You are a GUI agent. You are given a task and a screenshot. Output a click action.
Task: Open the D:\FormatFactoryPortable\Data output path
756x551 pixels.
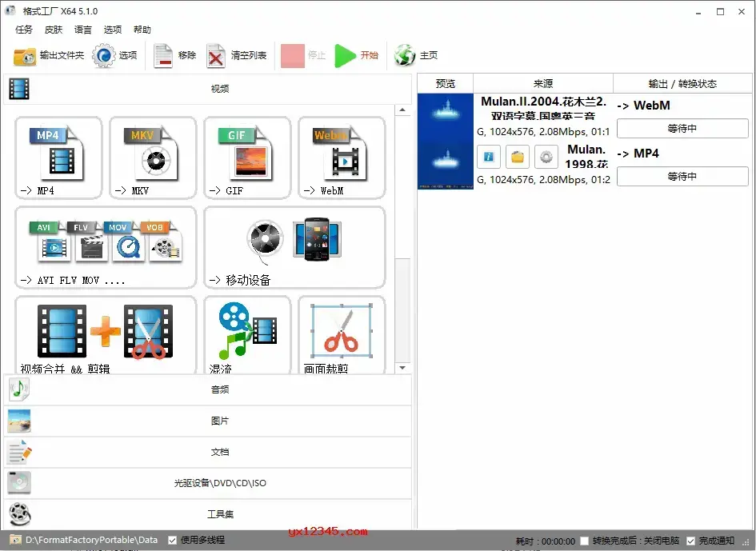tap(92, 540)
